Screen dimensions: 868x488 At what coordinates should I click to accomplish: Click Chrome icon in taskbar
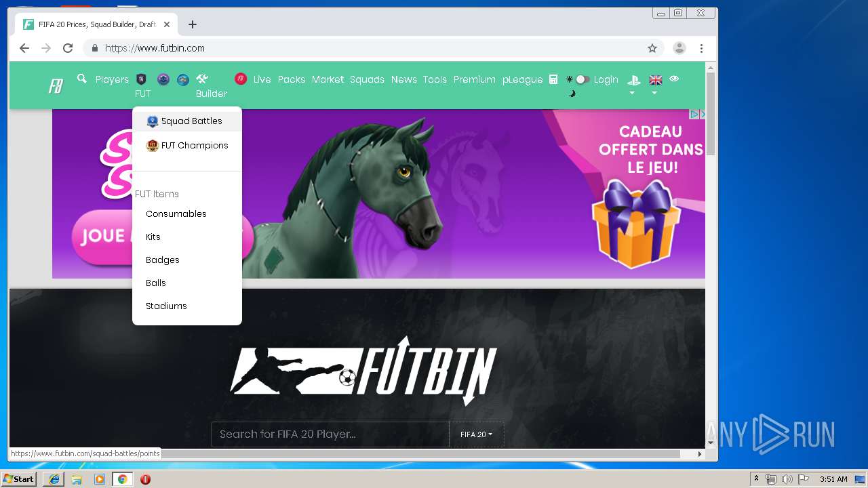[x=122, y=479]
